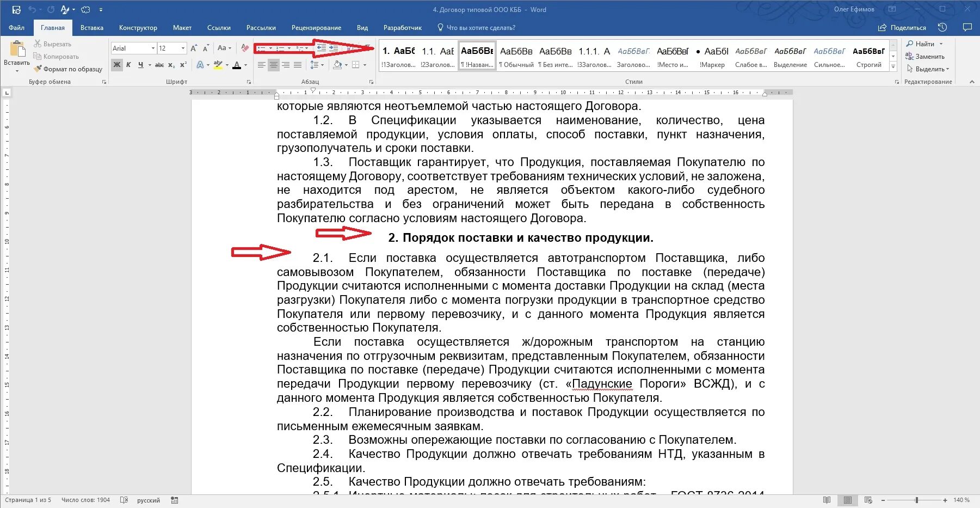Screen dimensions: 980x508
Task: Open the Arial font name dropdown
Action: (x=153, y=48)
